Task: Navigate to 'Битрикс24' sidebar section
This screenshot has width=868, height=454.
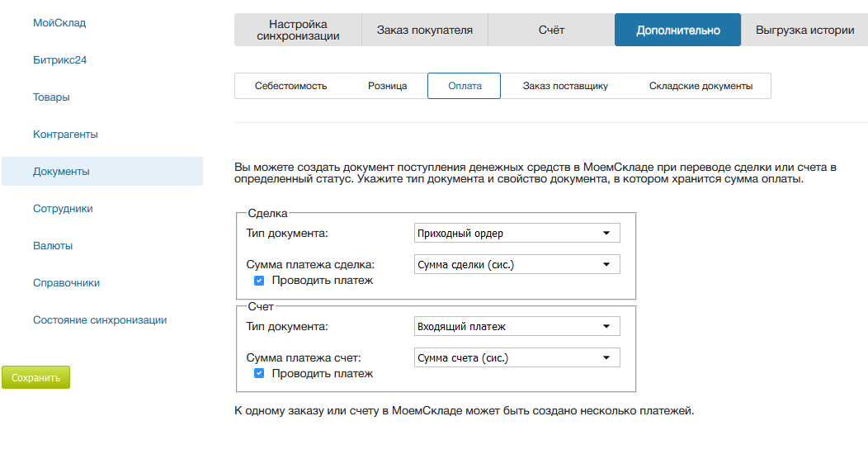Action: pos(60,59)
